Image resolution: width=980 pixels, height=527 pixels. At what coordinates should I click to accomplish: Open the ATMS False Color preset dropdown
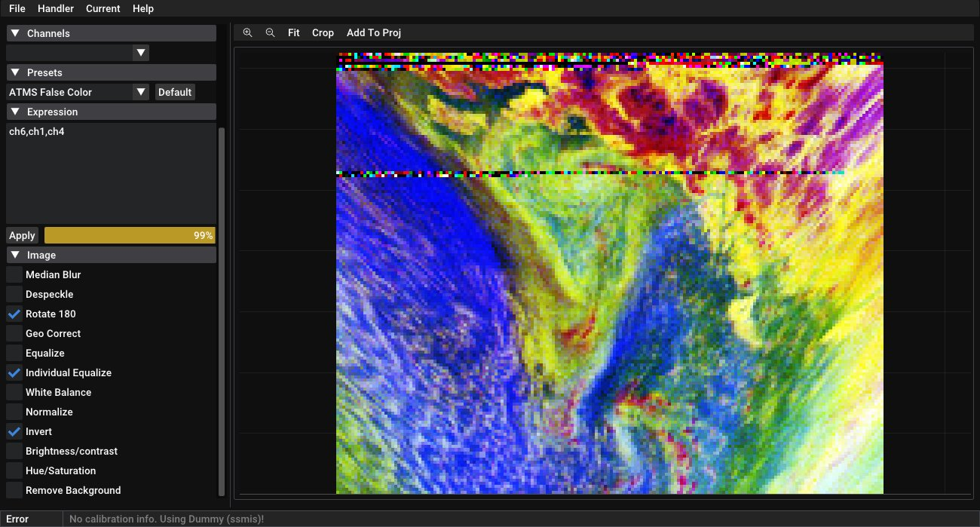point(140,92)
